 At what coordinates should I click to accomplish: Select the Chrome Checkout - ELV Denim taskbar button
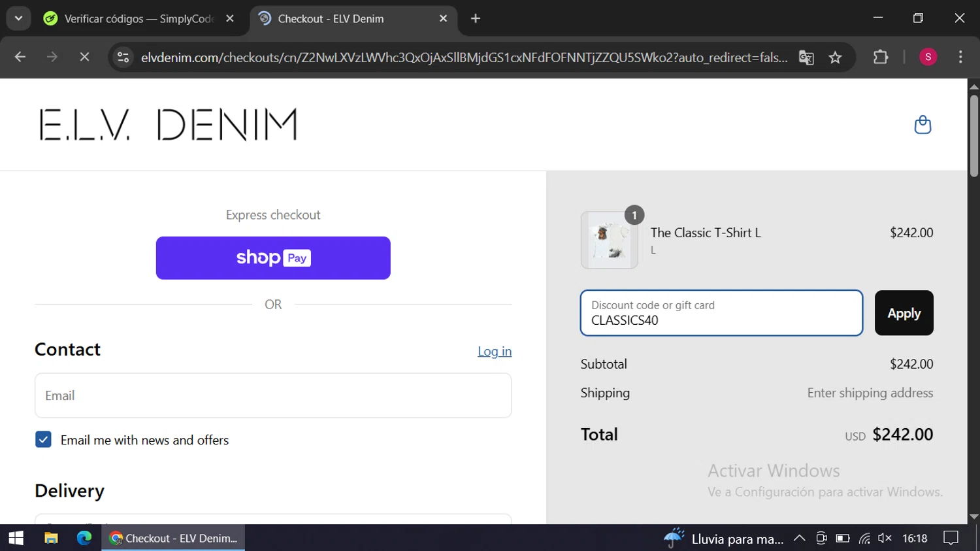[x=173, y=538]
